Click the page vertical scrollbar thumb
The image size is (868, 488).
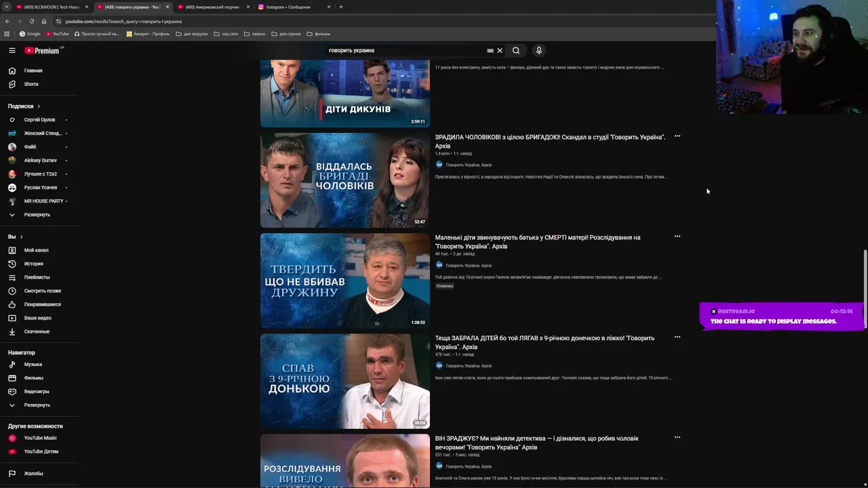coord(865,289)
